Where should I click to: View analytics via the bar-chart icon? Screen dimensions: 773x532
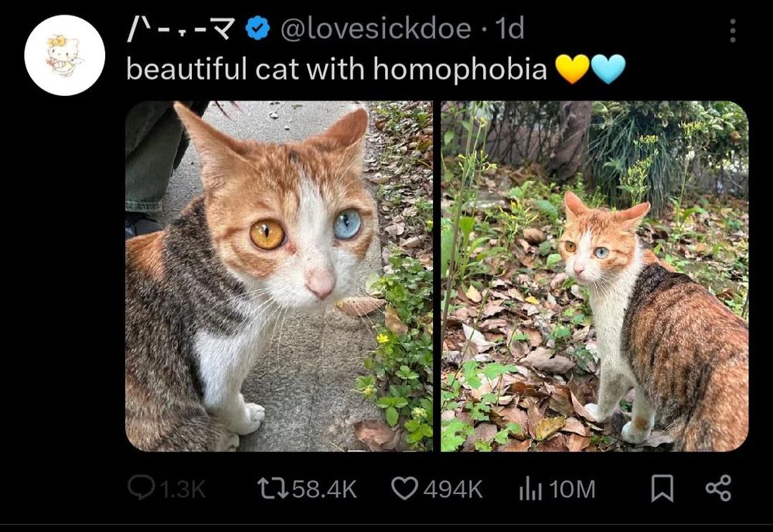point(530,489)
